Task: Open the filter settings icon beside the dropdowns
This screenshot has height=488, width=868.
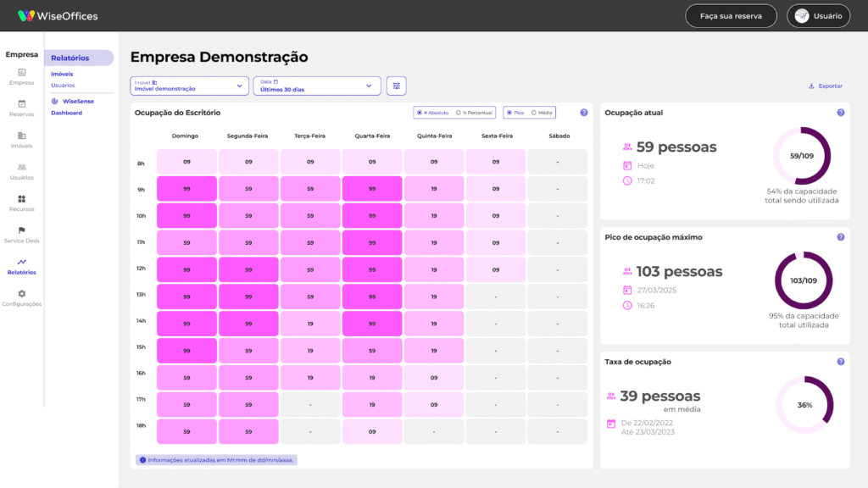Action: tap(396, 86)
